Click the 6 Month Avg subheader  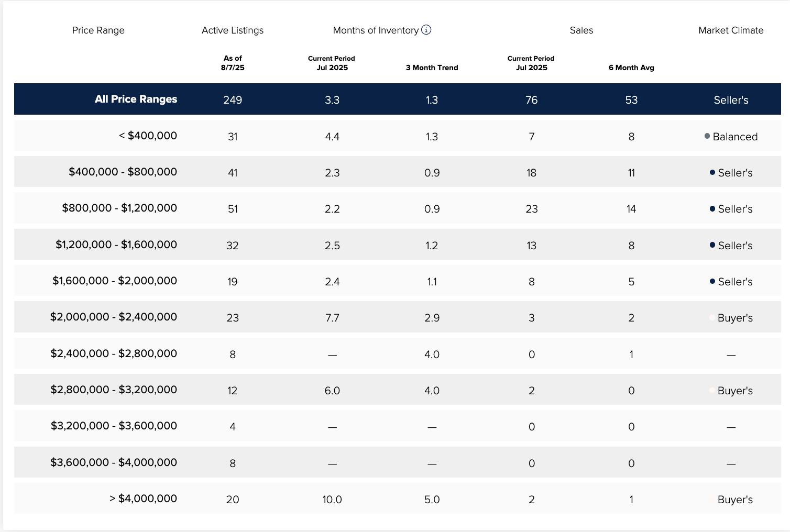pyautogui.click(x=631, y=68)
